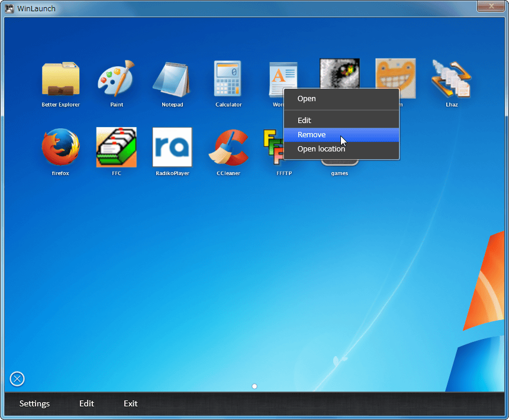Screen dimensions: 509x420
Task: Click Edit in the bottom bar
Action: 86,403
